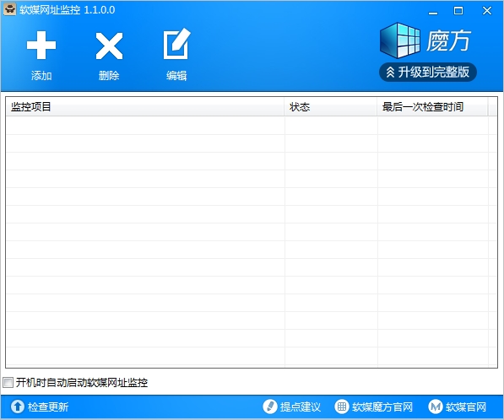
Task: Click the 软媒魔方官网 grid icon
Action: [x=342, y=407]
